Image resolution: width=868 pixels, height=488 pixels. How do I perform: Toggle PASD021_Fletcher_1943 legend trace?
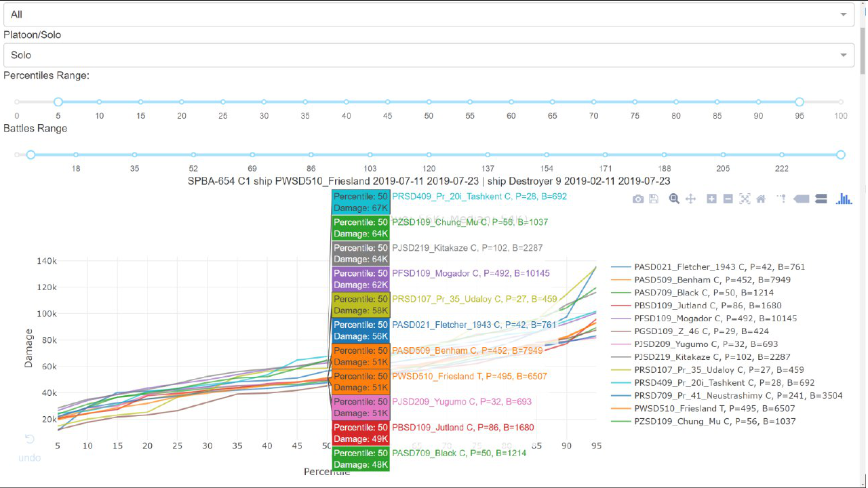tap(709, 267)
